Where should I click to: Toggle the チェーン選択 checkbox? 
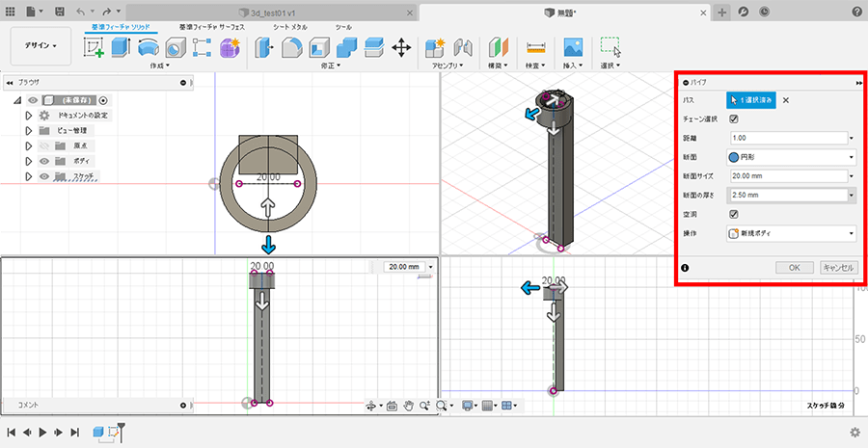tap(734, 119)
